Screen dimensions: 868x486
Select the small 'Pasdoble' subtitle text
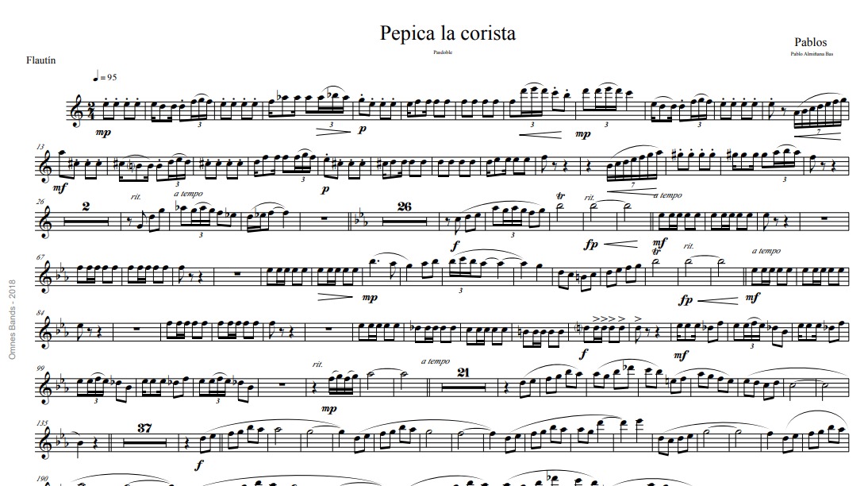[443, 52]
